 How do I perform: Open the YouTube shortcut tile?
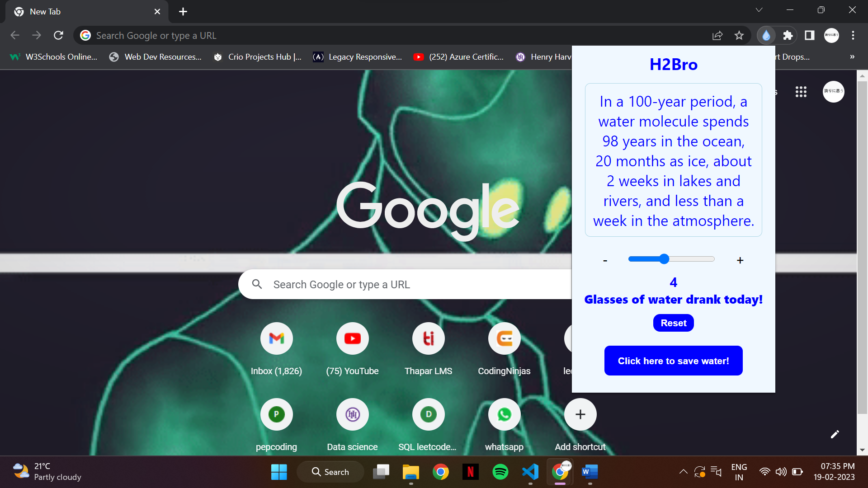[x=352, y=338]
